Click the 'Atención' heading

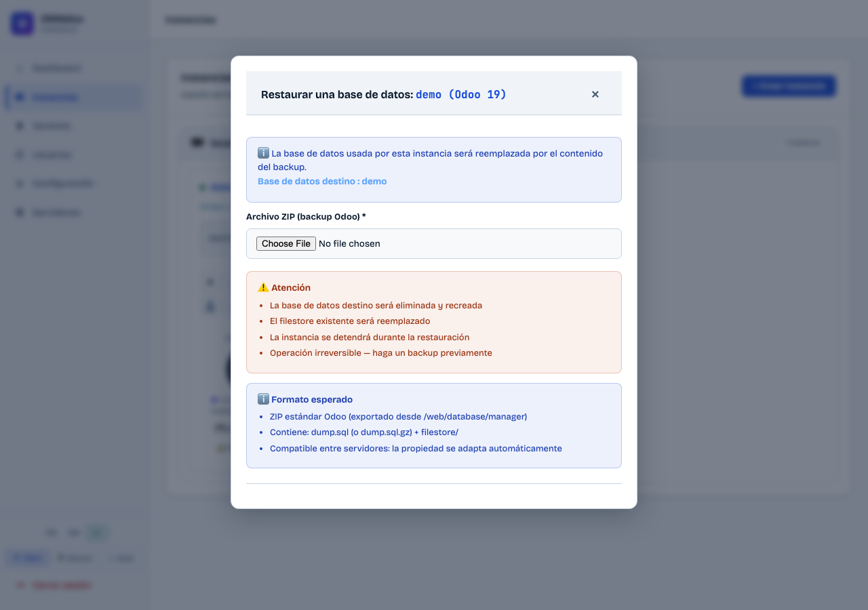[x=291, y=287]
